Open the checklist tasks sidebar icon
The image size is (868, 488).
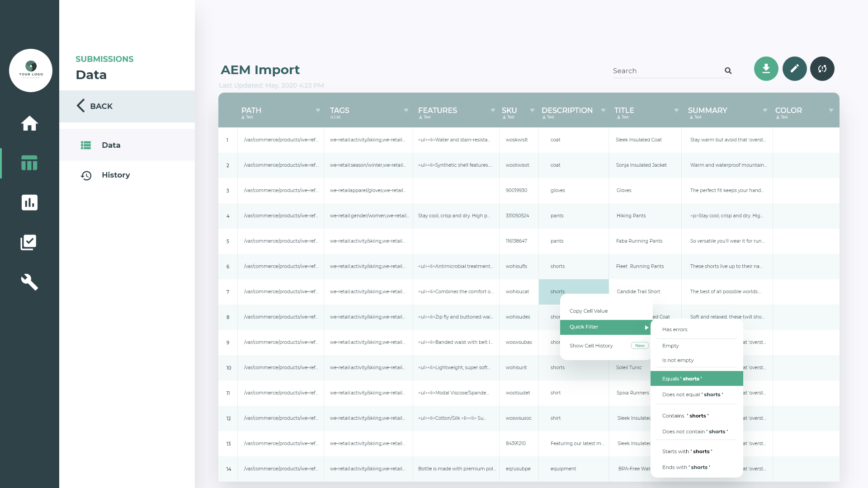[x=28, y=243]
